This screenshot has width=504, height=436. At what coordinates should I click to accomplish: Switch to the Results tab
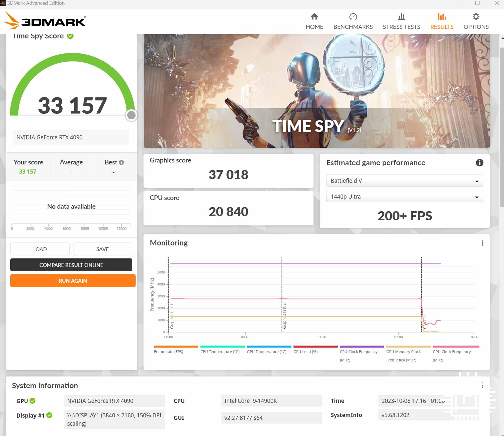442,21
